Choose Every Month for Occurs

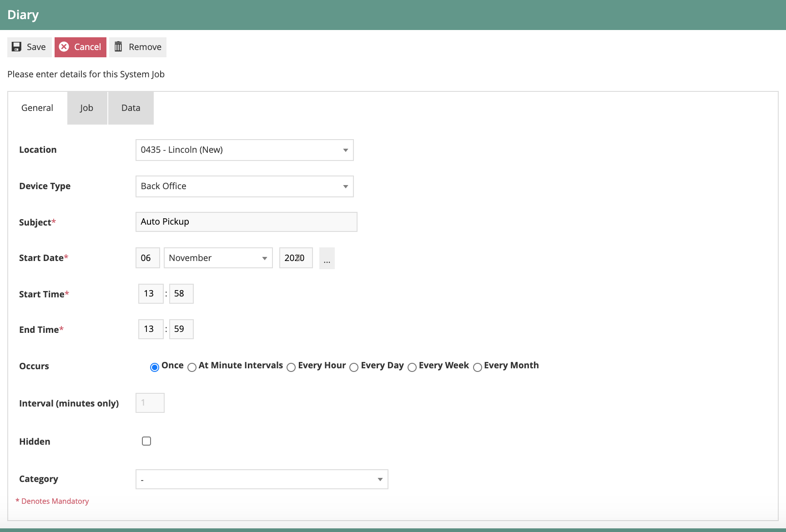[x=477, y=367]
